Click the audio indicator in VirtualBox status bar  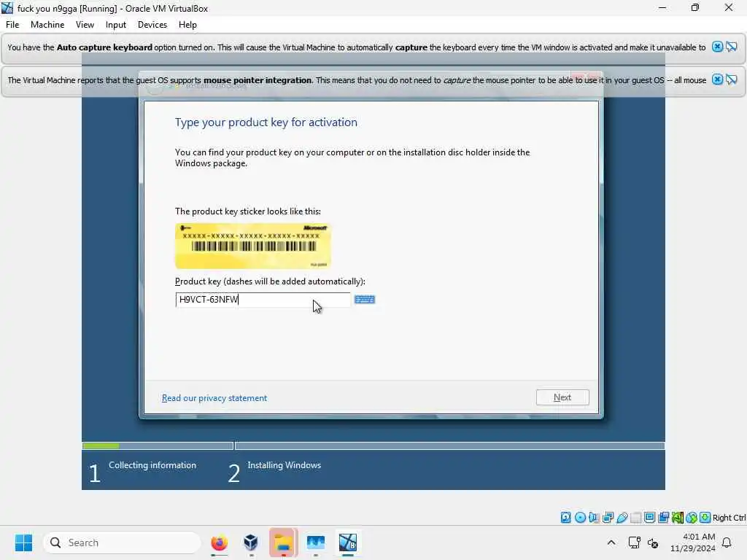pyautogui.click(x=594, y=517)
